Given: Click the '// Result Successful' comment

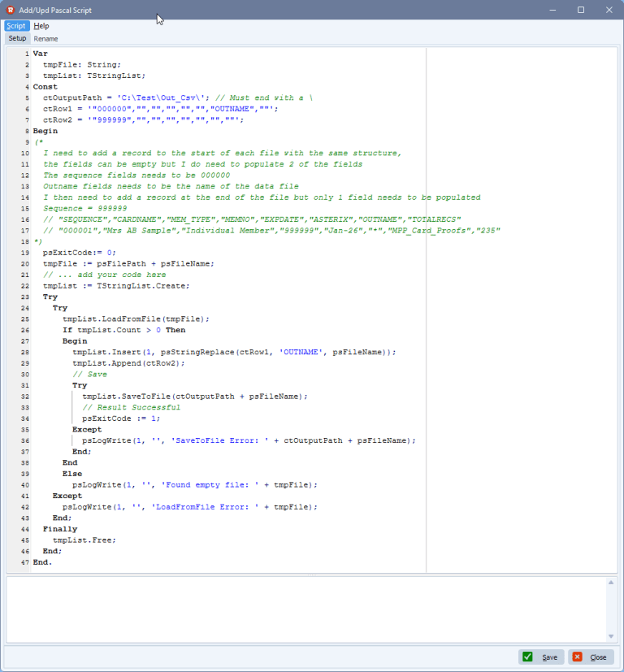Looking at the screenshot, I should point(131,408).
